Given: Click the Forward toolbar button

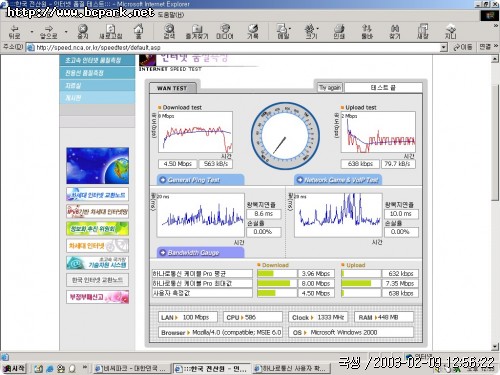Looking at the screenshot, I should pyautogui.click(x=49, y=32).
